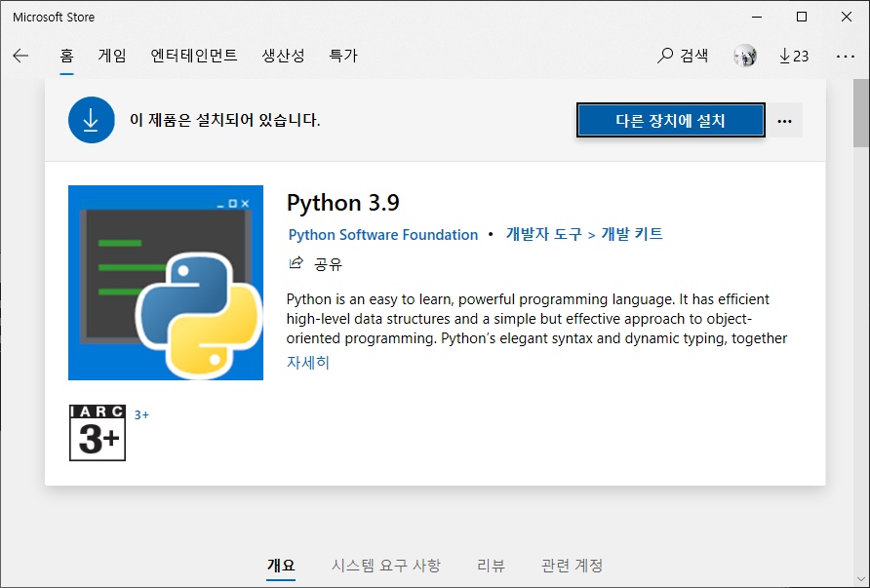Click the vertical scrollbar thumb
The height and width of the screenshot is (588, 870).
[861, 113]
